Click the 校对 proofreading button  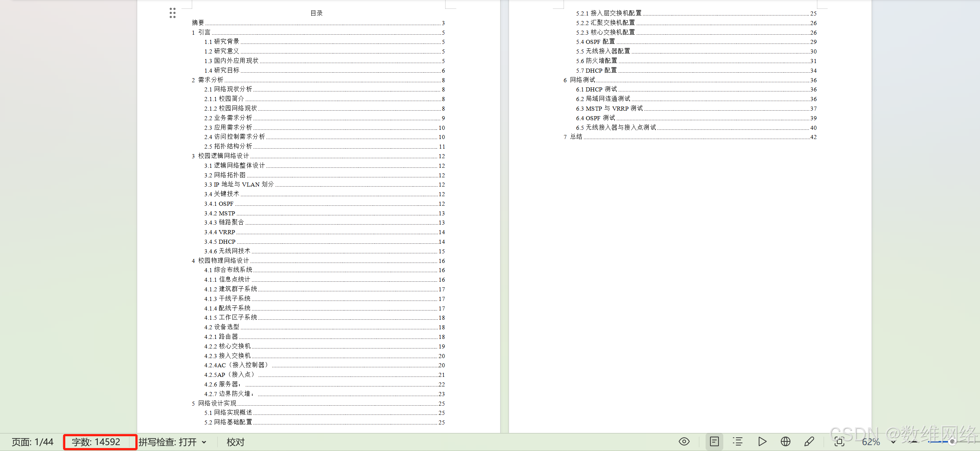[x=235, y=442]
